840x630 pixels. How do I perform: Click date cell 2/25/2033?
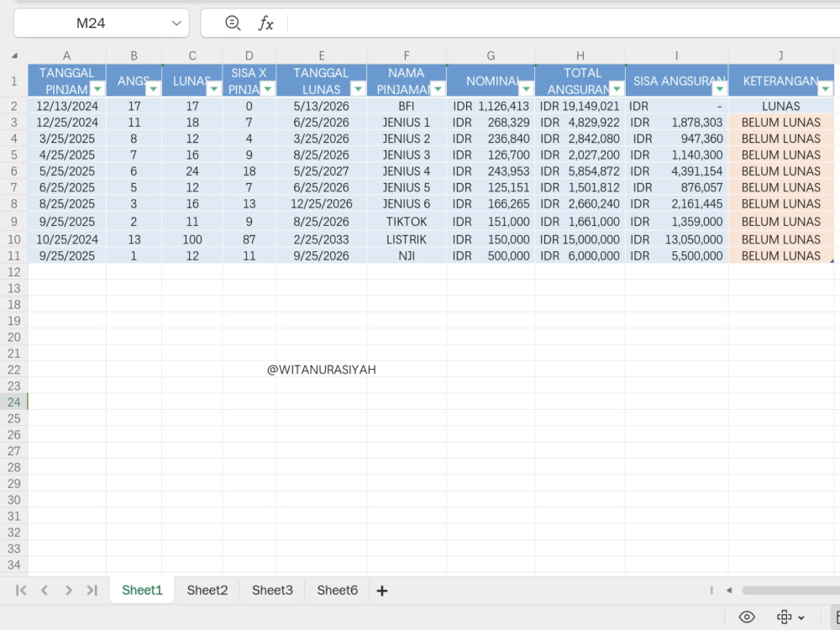322,239
